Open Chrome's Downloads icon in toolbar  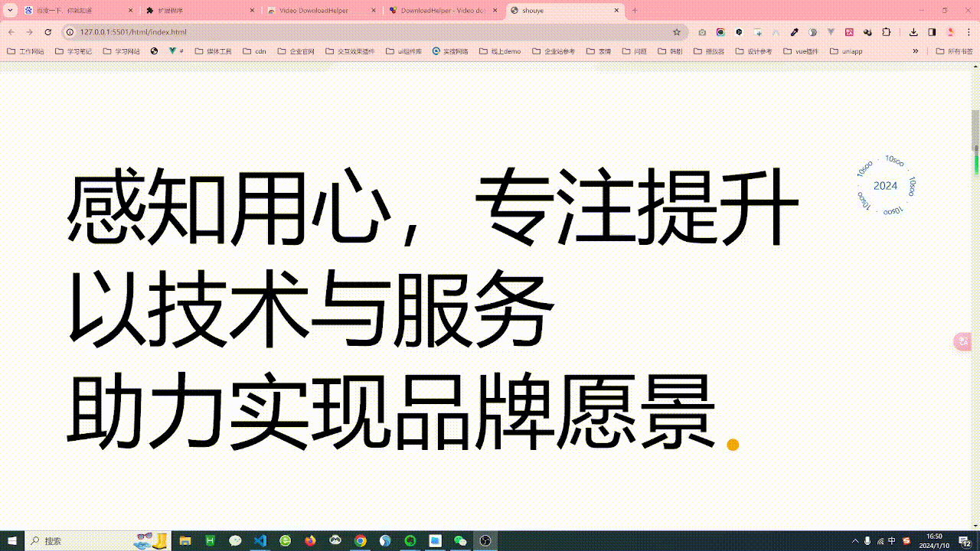point(914,32)
